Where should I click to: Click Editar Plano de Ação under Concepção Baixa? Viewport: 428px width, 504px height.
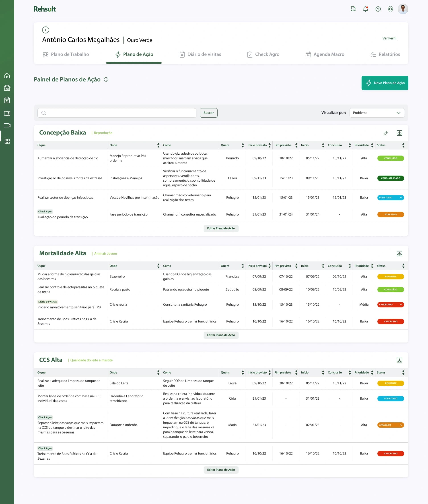221,228
